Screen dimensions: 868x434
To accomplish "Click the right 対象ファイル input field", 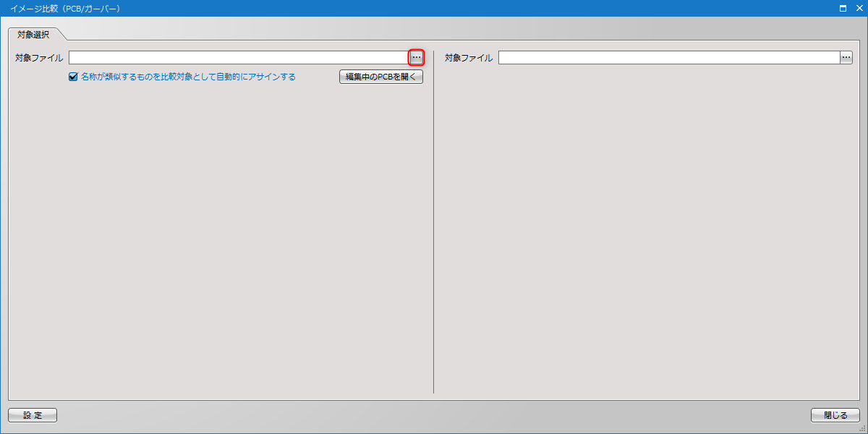I will pos(669,58).
